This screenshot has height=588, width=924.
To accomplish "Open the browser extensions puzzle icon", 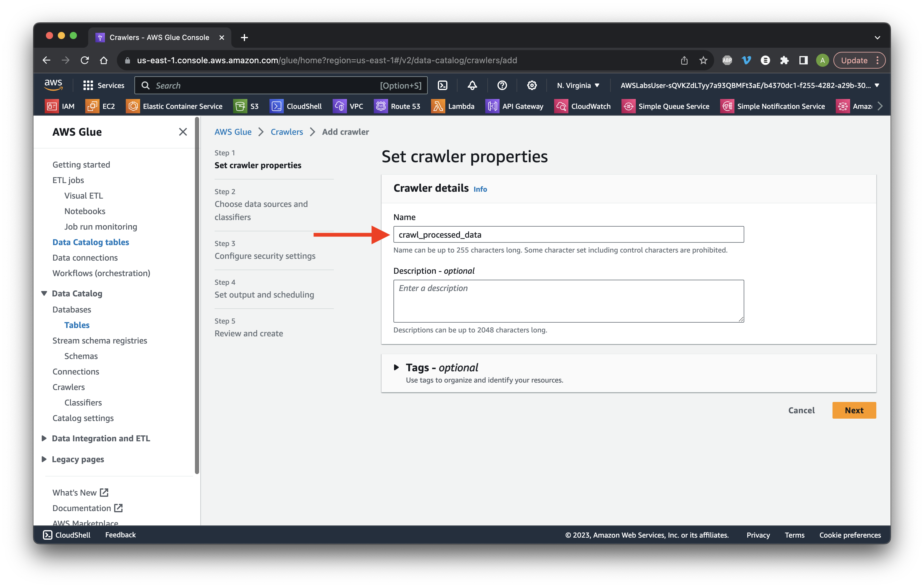I will click(784, 60).
